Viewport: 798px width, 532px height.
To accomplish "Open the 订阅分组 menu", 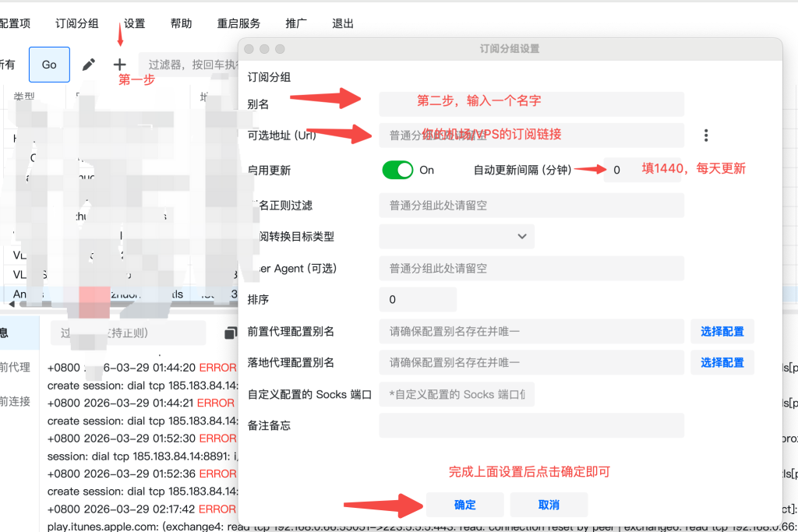I will [77, 23].
